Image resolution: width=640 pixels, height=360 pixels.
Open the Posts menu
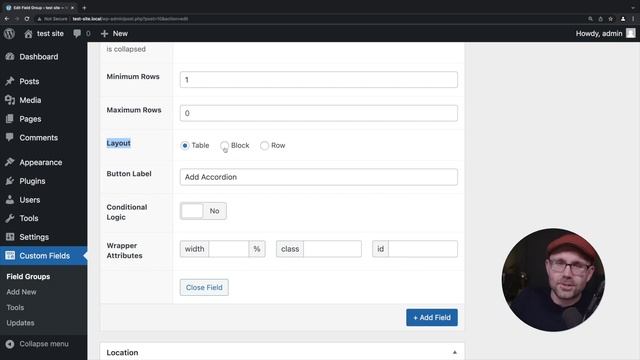29,81
